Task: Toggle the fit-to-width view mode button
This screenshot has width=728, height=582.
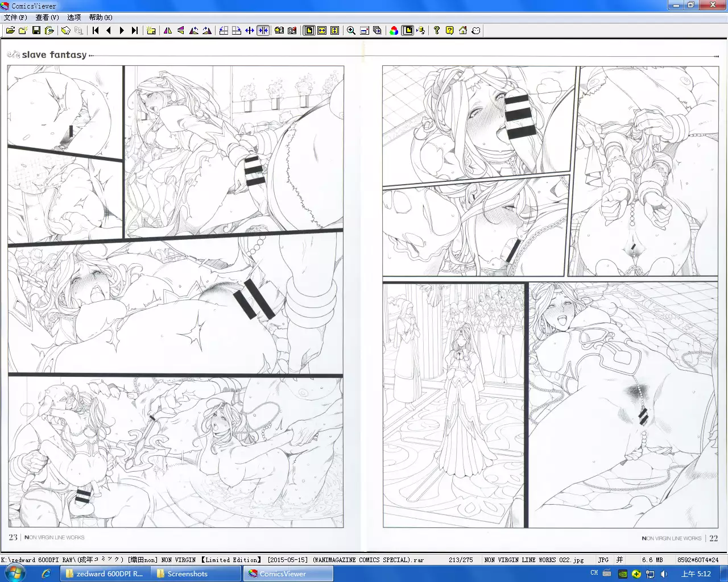Action: (x=322, y=31)
